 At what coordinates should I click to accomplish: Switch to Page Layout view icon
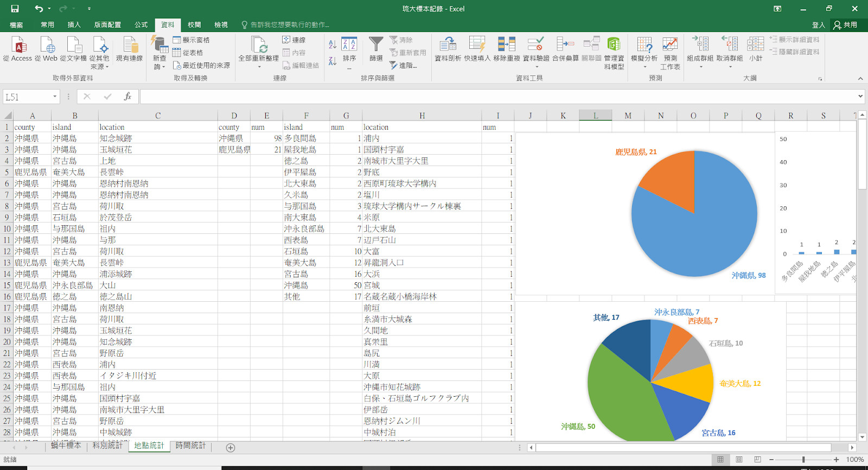[739, 459]
